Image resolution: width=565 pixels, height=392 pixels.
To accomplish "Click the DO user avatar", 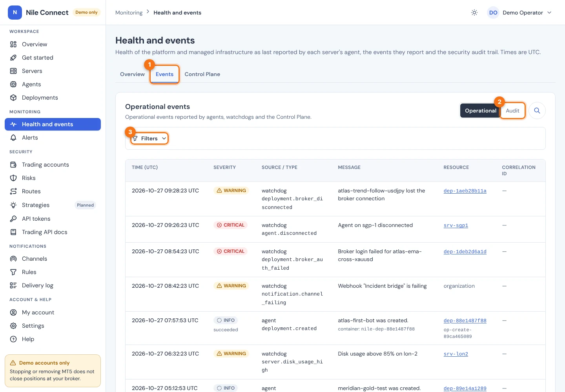I will click(x=493, y=13).
